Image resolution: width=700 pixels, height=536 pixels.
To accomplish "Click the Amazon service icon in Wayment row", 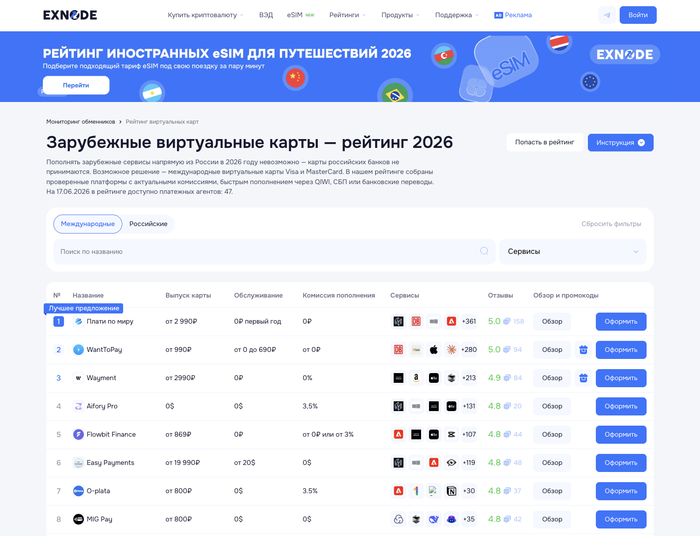I will (x=416, y=378).
